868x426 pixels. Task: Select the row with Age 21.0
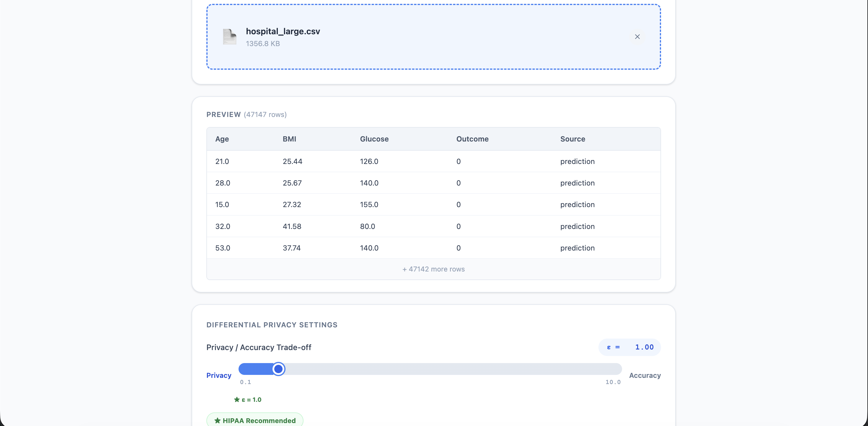pos(222,162)
